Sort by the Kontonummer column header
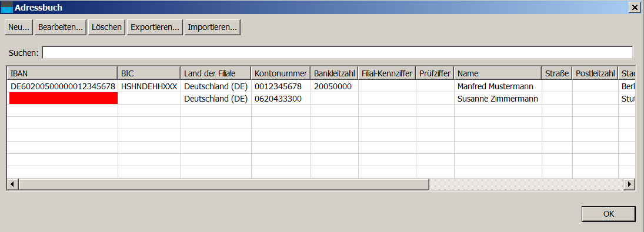Screen dimensions: 644x232 click(281, 73)
